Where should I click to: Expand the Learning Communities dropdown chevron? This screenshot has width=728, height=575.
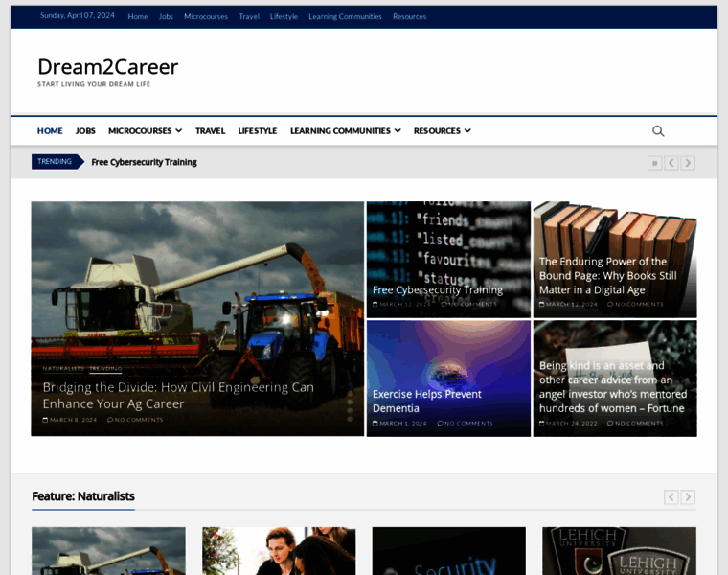point(398,131)
